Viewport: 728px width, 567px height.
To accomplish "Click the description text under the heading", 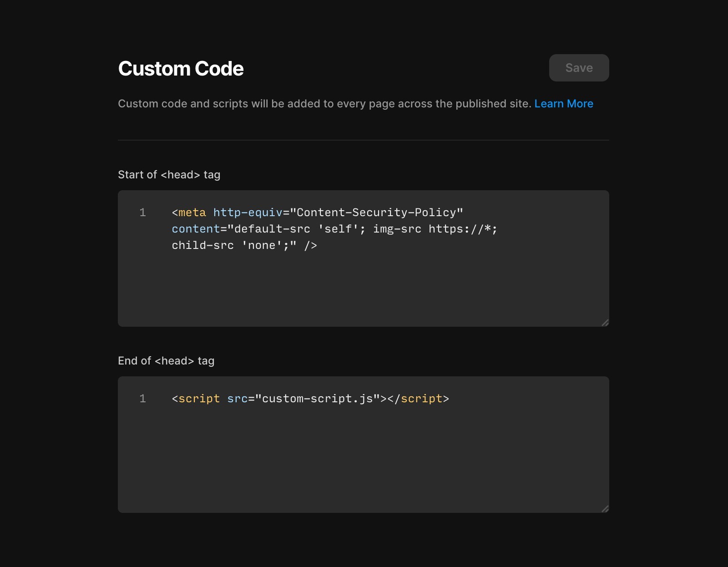I will click(324, 104).
